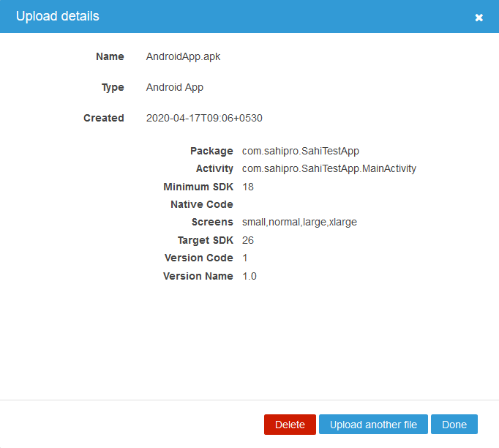Click the Created field label
Image resolution: width=499 pixels, height=448 pixels.
(104, 119)
